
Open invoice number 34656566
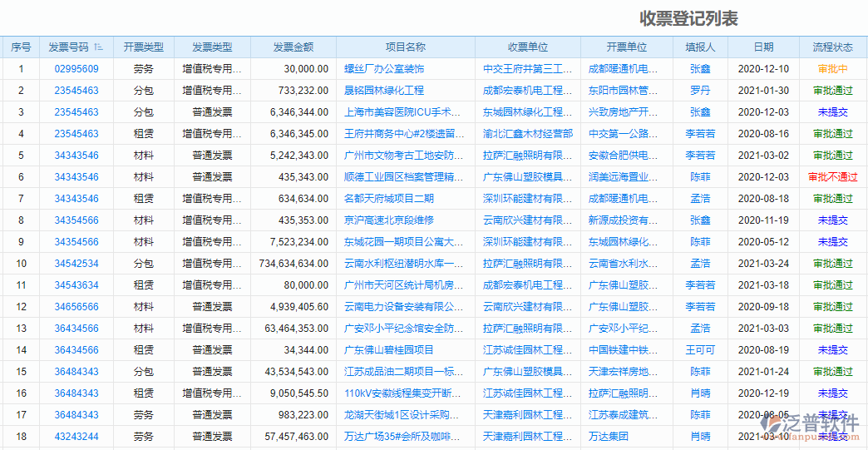pyautogui.click(x=76, y=307)
